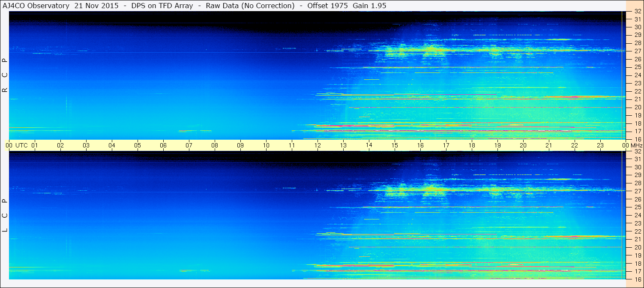
Task: Select the date 21 Nov 2015
Action: pyautogui.click(x=97, y=6)
